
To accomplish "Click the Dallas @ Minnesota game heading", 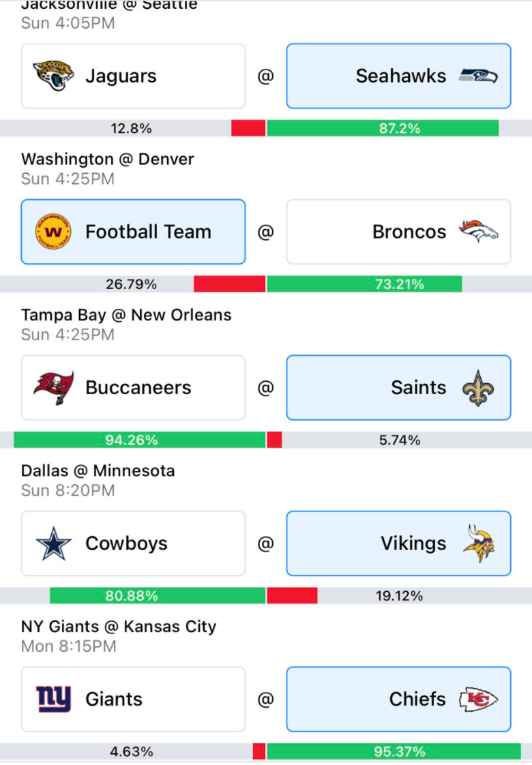I will point(98,471).
